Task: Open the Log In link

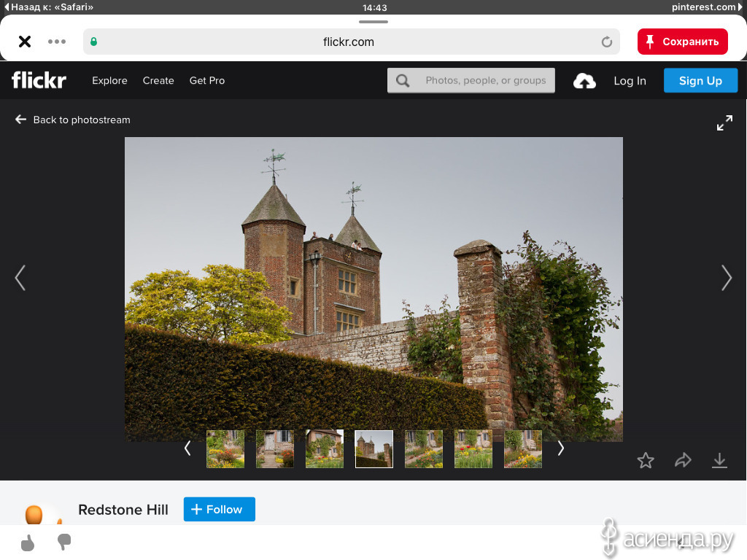Action: point(630,81)
